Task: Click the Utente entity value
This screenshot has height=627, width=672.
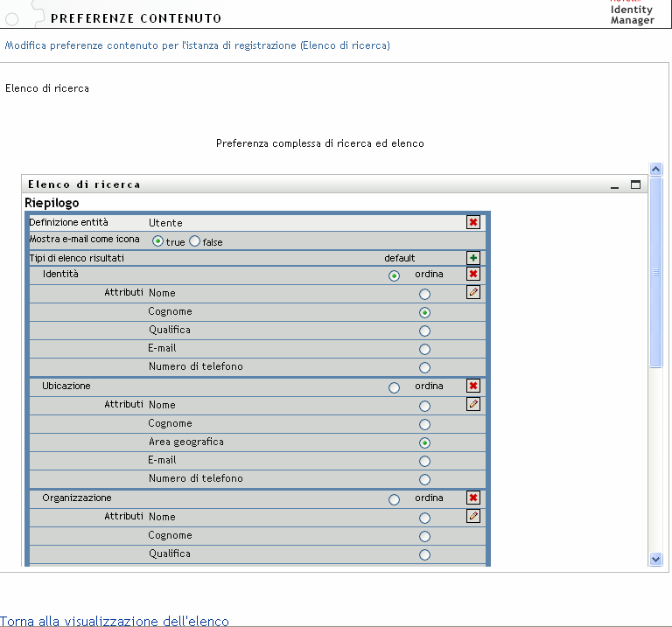Action: (165, 223)
